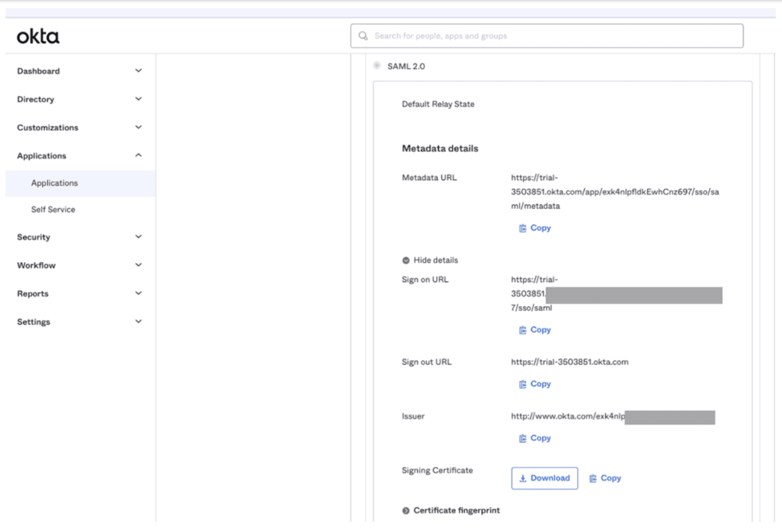
Task: Click the Signing Certificate label
Action: (x=437, y=471)
